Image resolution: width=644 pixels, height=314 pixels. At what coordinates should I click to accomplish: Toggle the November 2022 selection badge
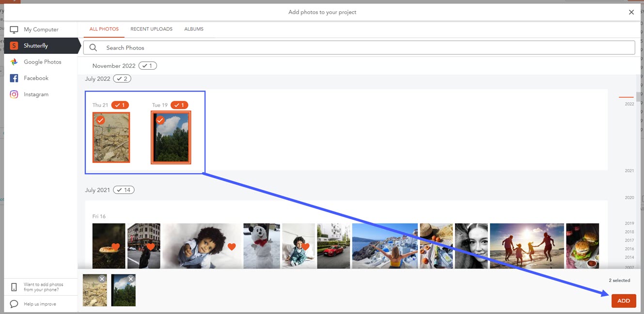[147, 65]
